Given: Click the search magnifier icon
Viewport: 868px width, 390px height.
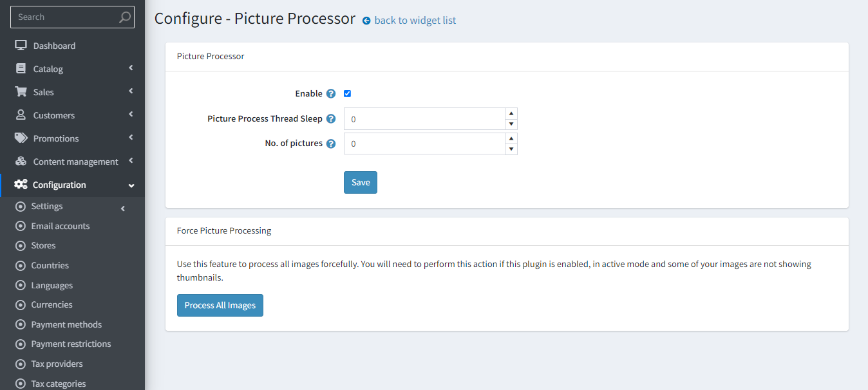Looking at the screenshot, I should coord(125,17).
